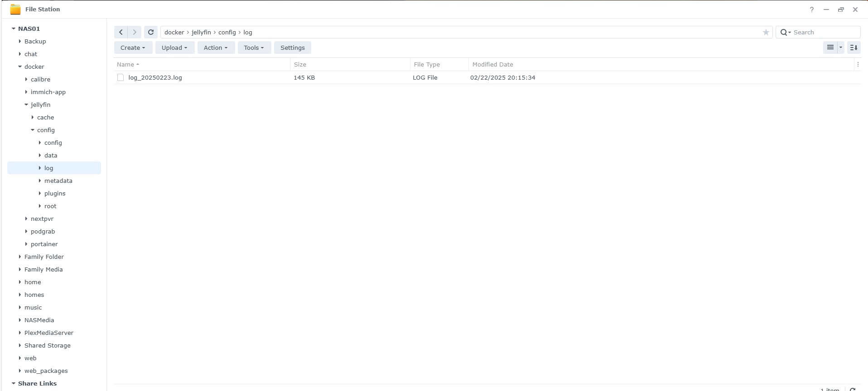868x391 pixels.
Task: Open column options three-dot menu
Action: (858, 64)
